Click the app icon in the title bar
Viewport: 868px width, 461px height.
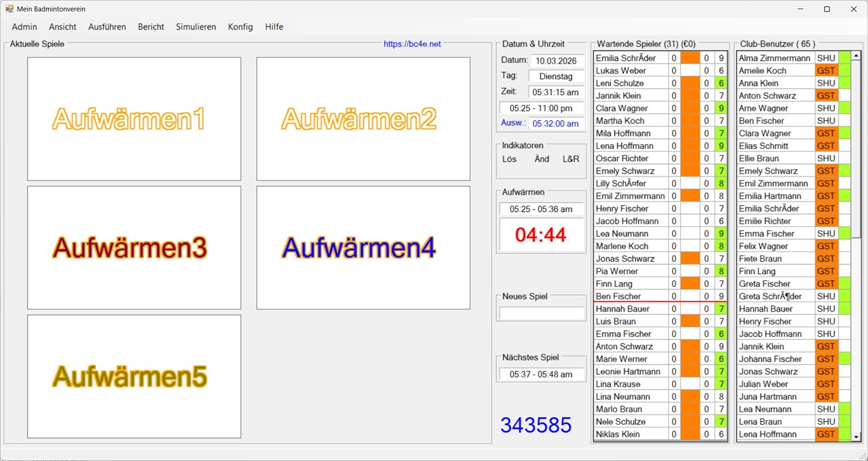[9, 9]
